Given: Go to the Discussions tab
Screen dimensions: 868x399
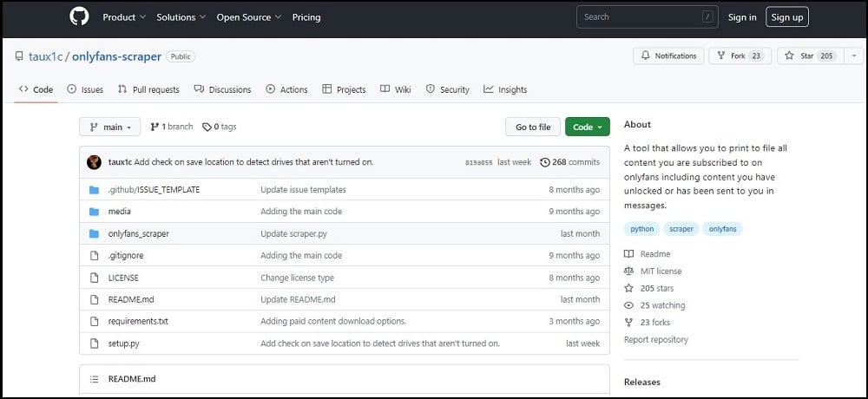Looking at the screenshot, I should 222,89.
